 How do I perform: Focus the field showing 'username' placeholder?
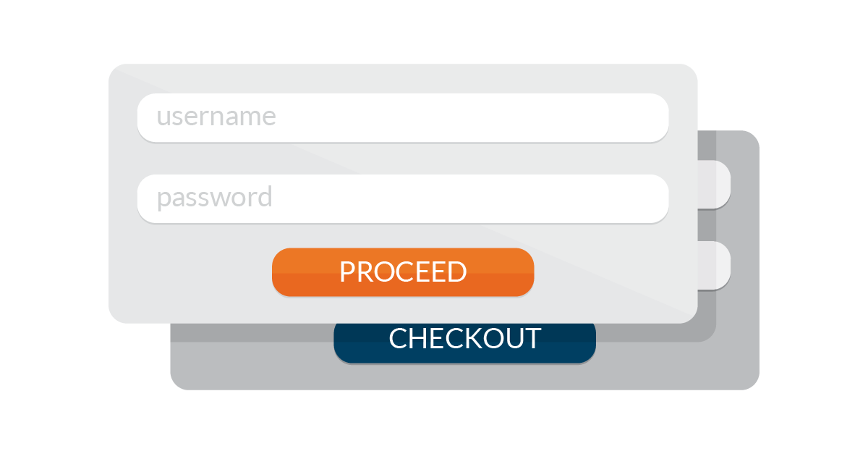[x=403, y=117]
